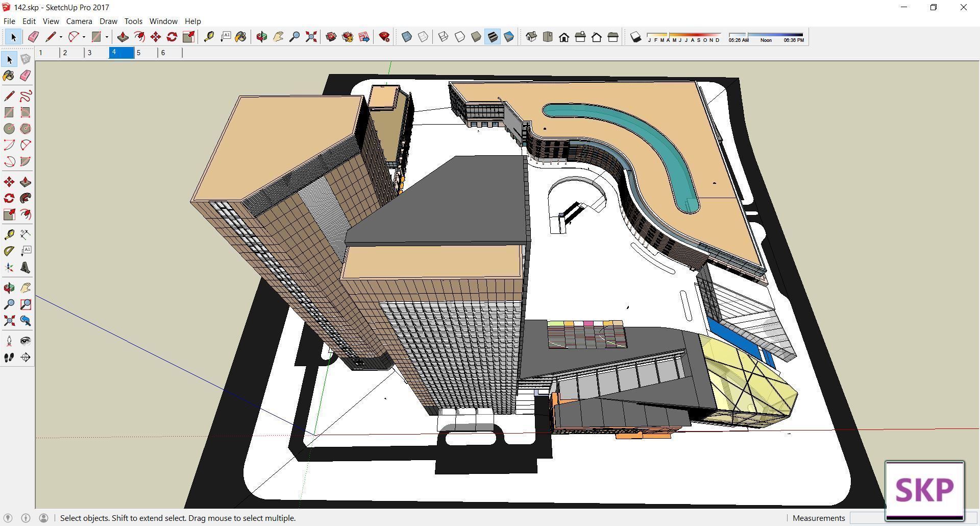Click the credits status bar icon

(x=26, y=518)
